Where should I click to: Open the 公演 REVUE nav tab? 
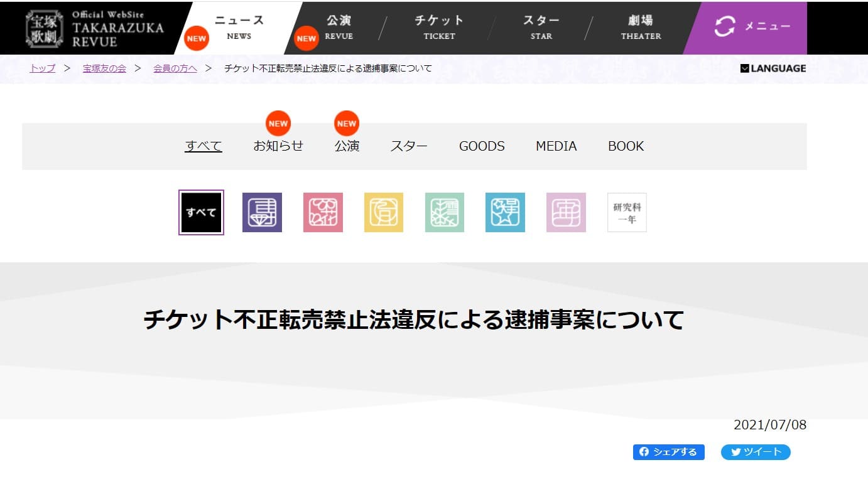(339, 28)
